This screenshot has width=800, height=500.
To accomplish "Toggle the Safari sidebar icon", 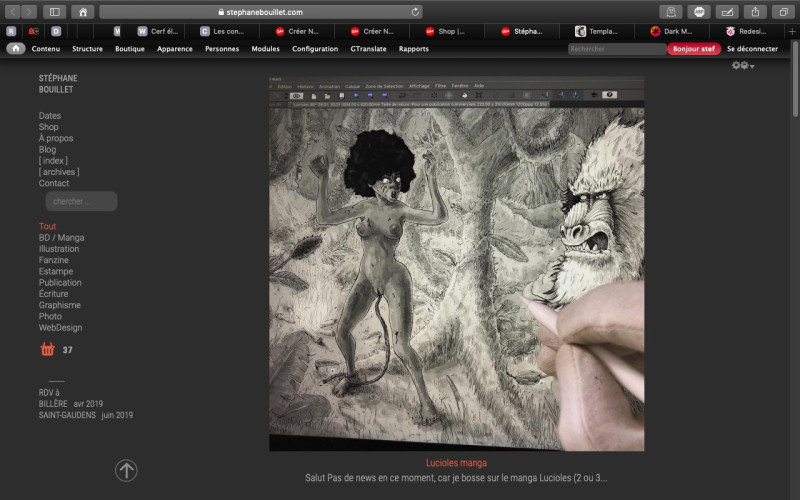I will [x=53, y=12].
